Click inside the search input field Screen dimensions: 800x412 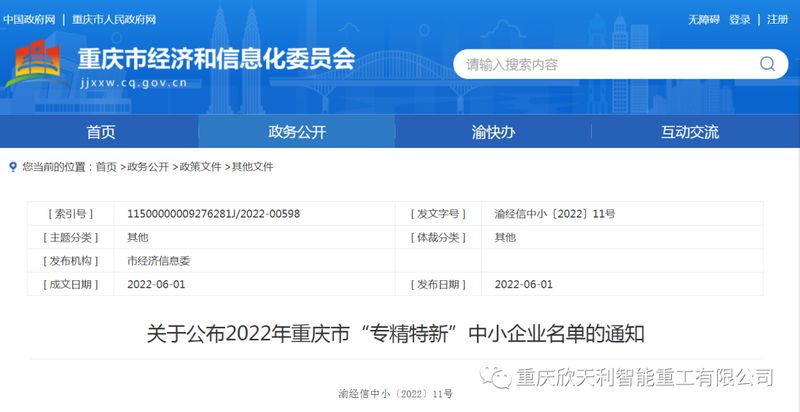[600, 64]
